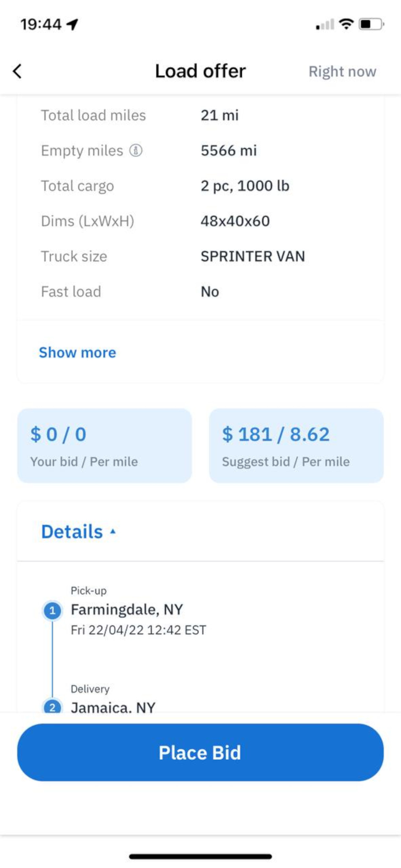Select the Fast load No value
Screen dimensions: 401x868
click(x=209, y=292)
